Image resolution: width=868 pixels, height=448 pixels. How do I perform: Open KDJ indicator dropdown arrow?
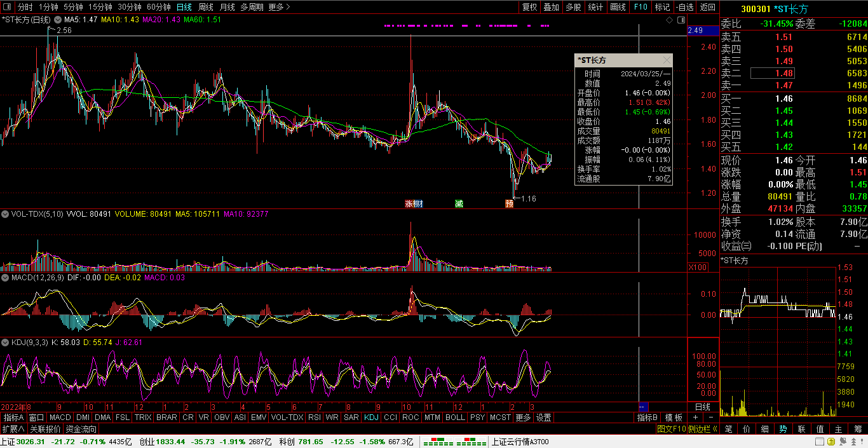(x=6, y=343)
